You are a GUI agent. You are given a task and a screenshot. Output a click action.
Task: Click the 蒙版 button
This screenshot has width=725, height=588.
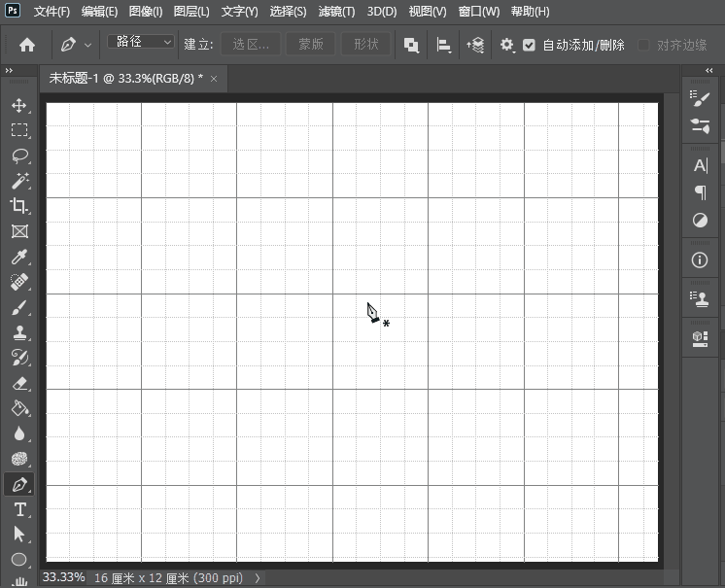point(311,45)
